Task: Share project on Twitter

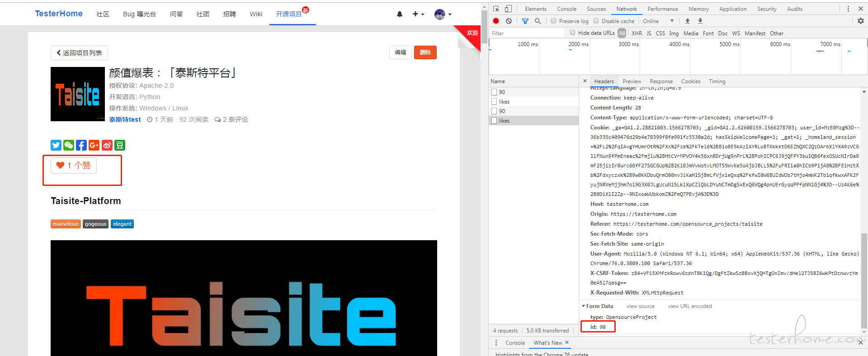Action: 56,145
